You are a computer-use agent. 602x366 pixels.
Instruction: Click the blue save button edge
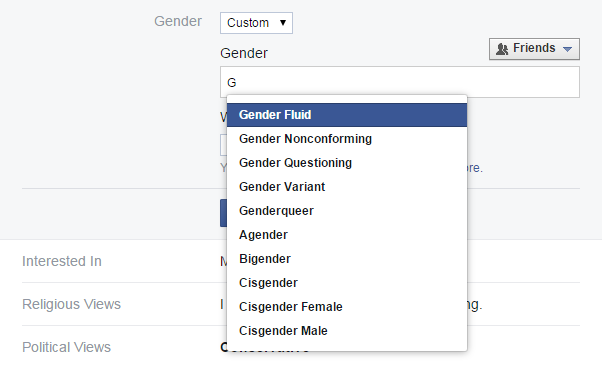pos(223,213)
